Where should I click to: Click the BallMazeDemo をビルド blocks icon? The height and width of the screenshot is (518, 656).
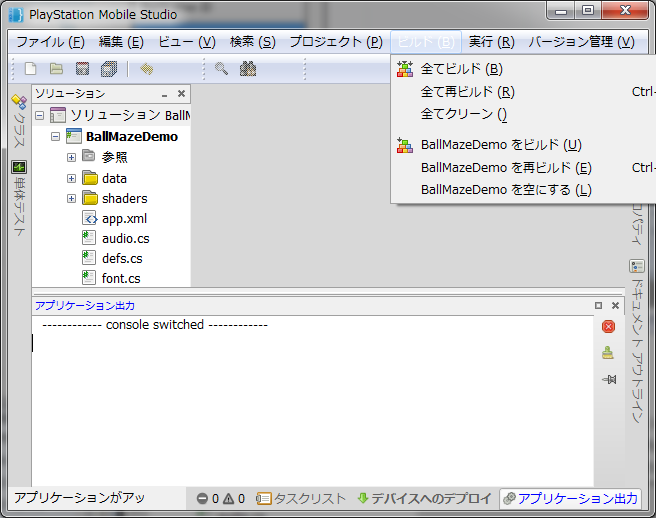click(405, 145)
